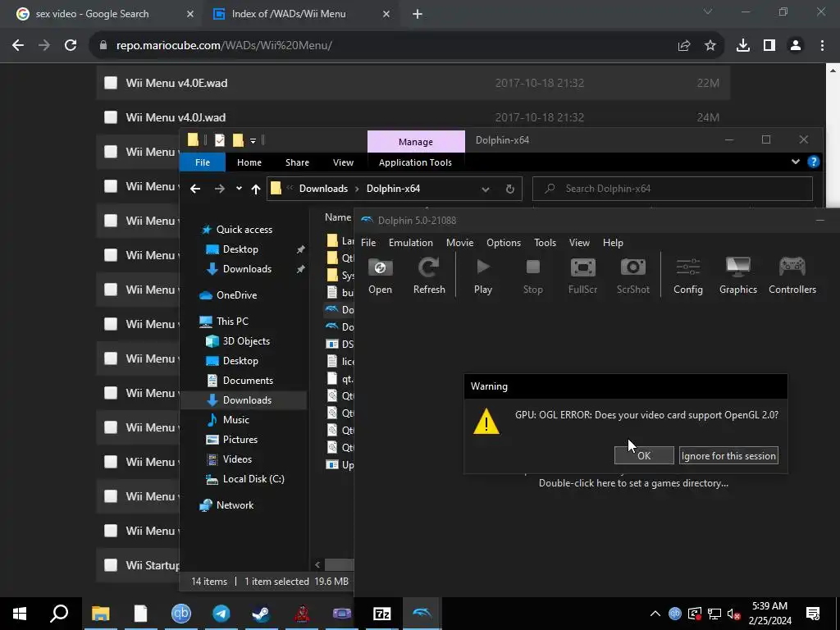
Task: Click the Search Dolphin-x64 field
Action: pyautogui.click(x=673, y=189)
